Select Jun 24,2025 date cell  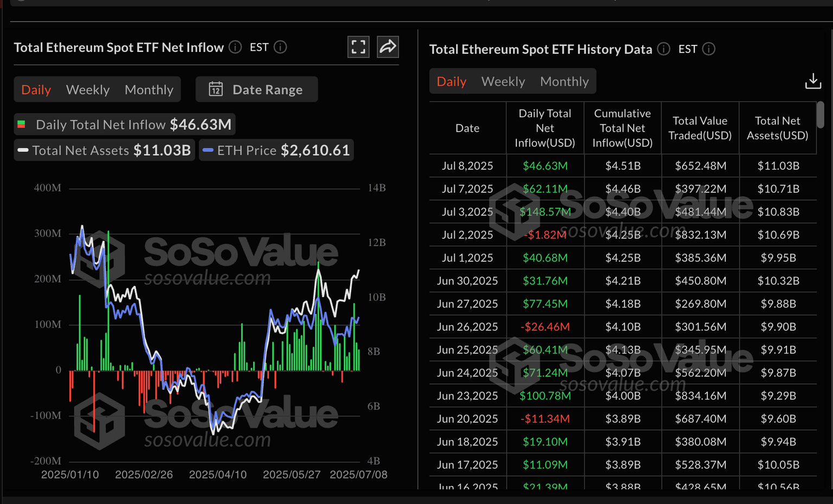[x=467, y=373]
